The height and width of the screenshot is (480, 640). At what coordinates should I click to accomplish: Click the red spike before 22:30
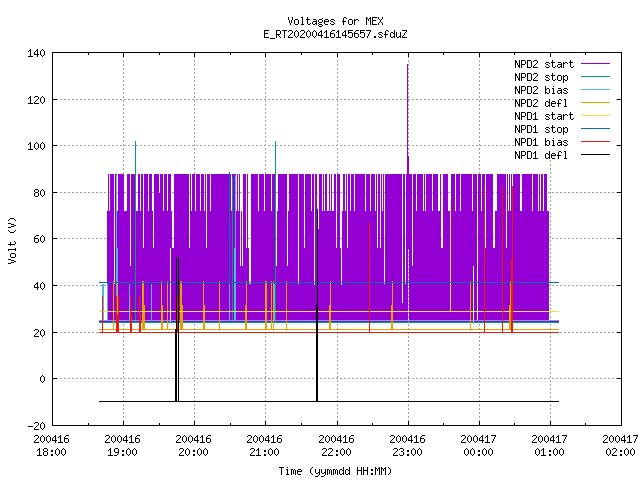click(x=369, y=278)
